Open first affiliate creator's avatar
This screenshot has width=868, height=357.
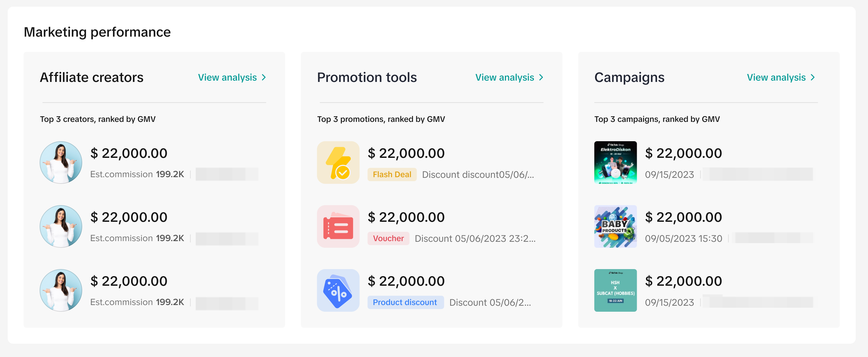pyautogui.click(x=61, y=162)
